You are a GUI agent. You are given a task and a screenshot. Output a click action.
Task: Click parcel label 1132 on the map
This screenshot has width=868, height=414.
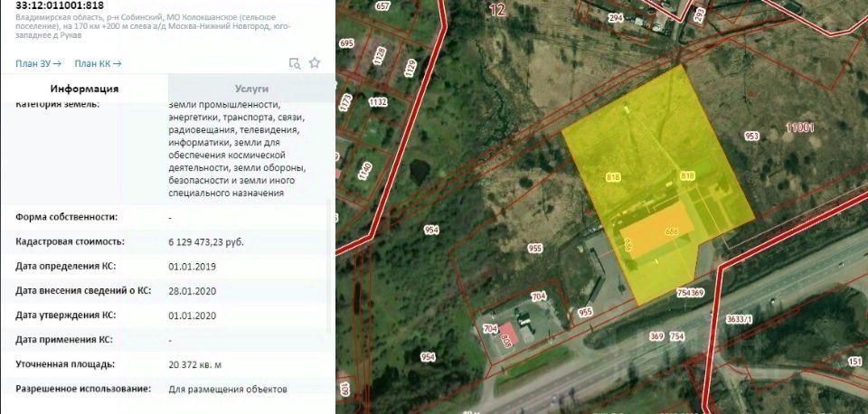point(378,102)
